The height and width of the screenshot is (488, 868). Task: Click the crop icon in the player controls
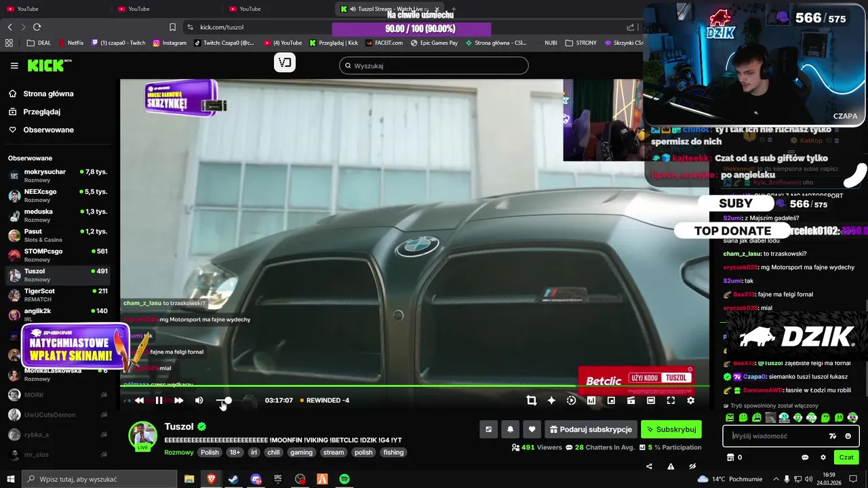pos(532,401)
